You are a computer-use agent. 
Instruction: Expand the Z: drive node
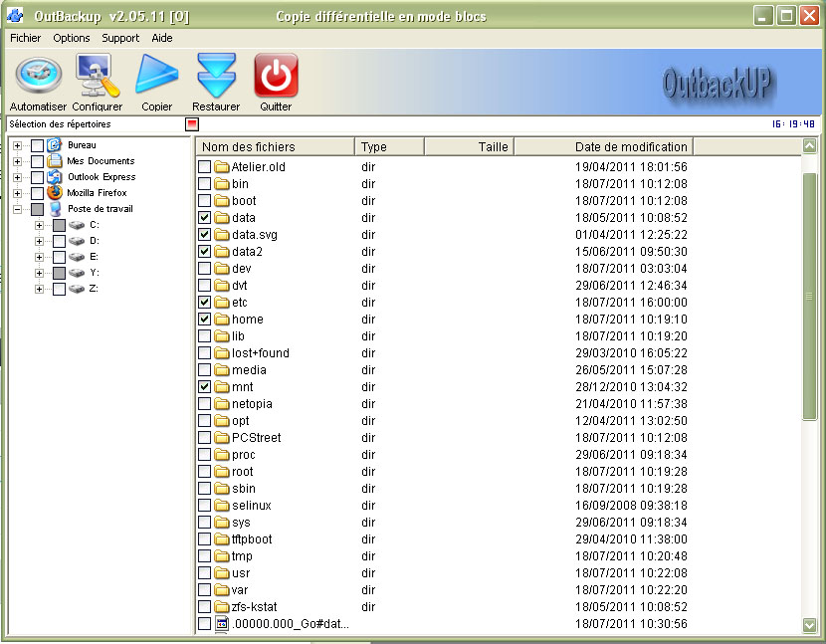pos(39,290)
